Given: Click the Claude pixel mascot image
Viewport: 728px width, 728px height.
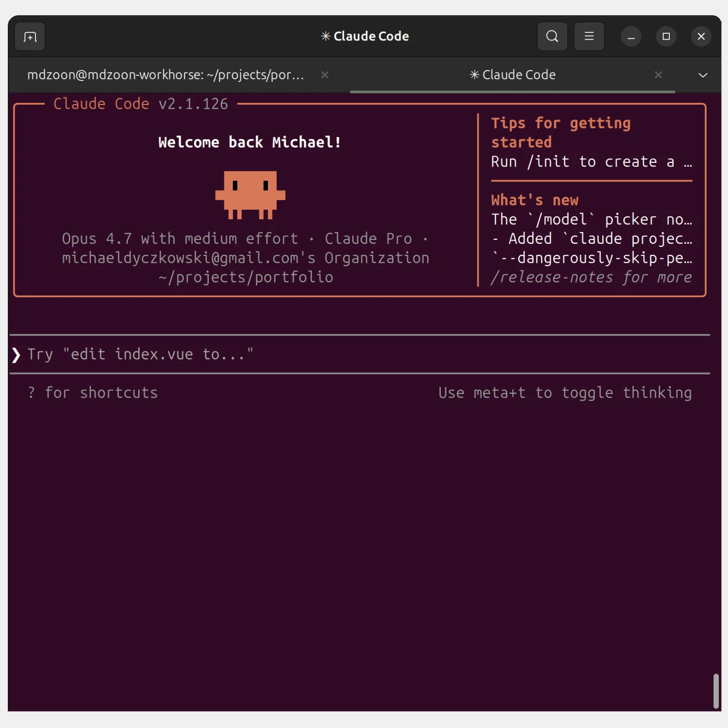Looking at the screenshot, I should point(250,195).
